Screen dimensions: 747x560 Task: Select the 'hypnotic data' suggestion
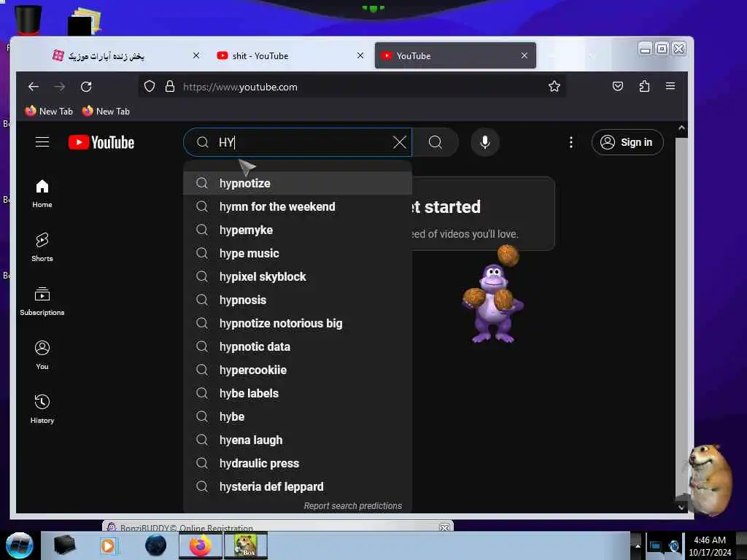[298, 346]
